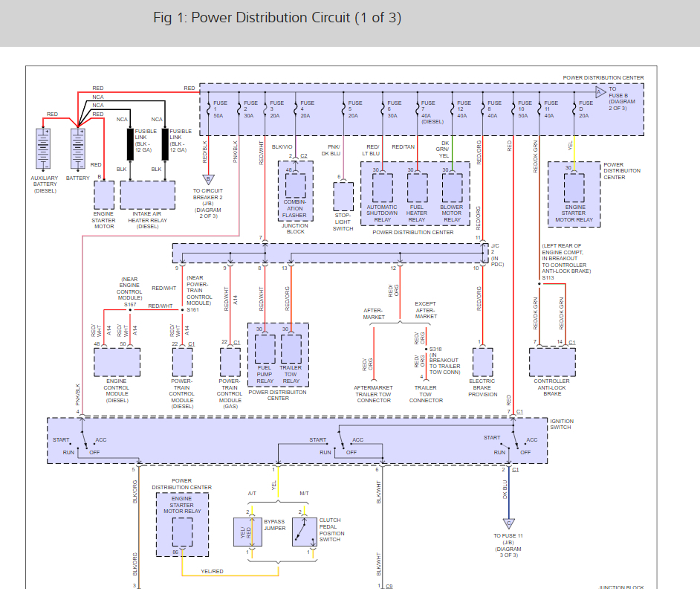The width and height of the screenshot is (700, 603).
Task: Click the stop-light switch box
Action: point(343,196)
